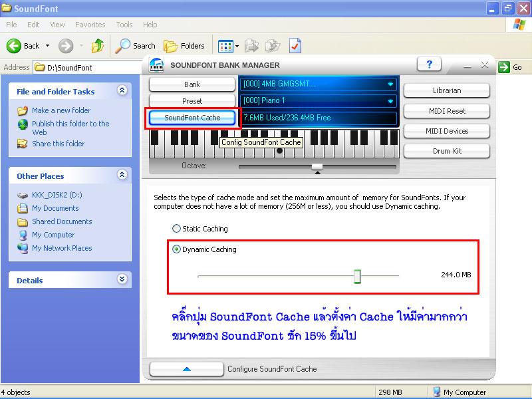532x399 pixels.
Task: Click the Shared Documents folder icon
Action: pos(23,221)
